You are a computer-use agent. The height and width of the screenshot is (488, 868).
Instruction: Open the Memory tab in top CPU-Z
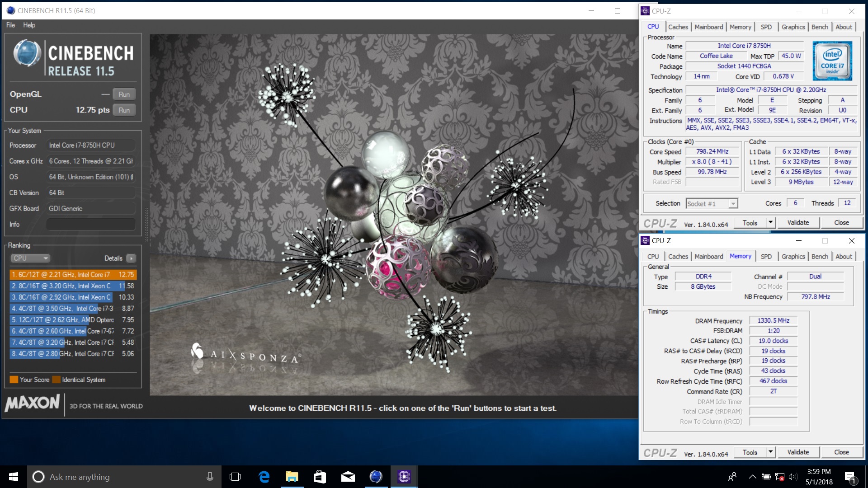[x=741, y=27]
